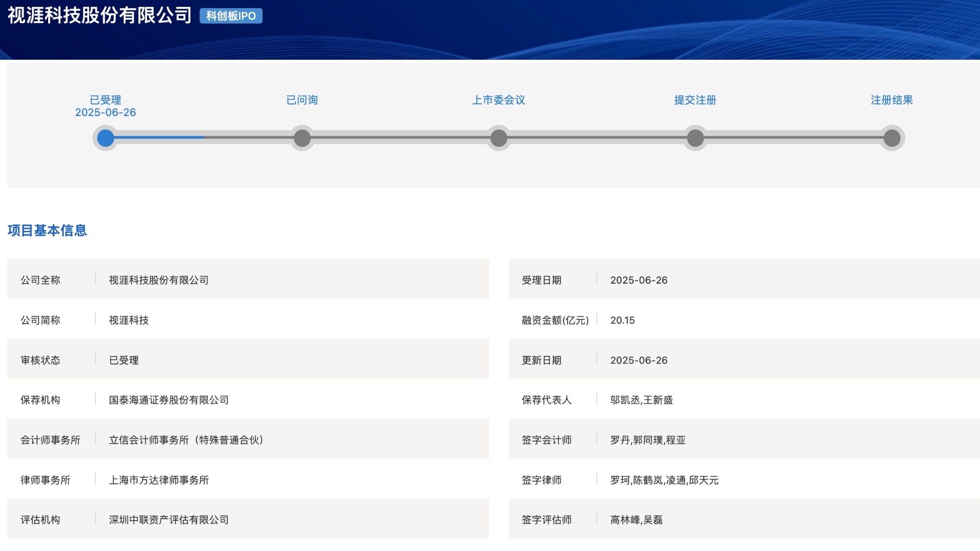
Task: Select the 提交注册 timeline node
Action: point(695,138)
